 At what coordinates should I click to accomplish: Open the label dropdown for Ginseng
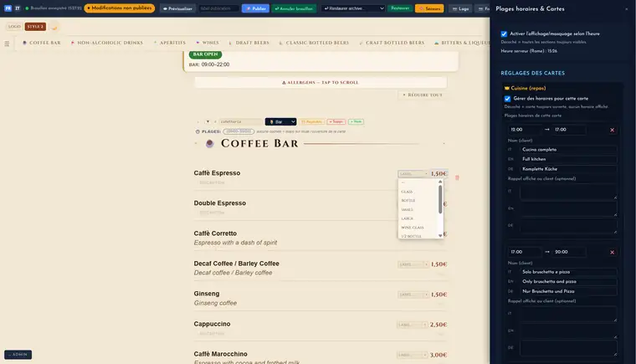413,295
